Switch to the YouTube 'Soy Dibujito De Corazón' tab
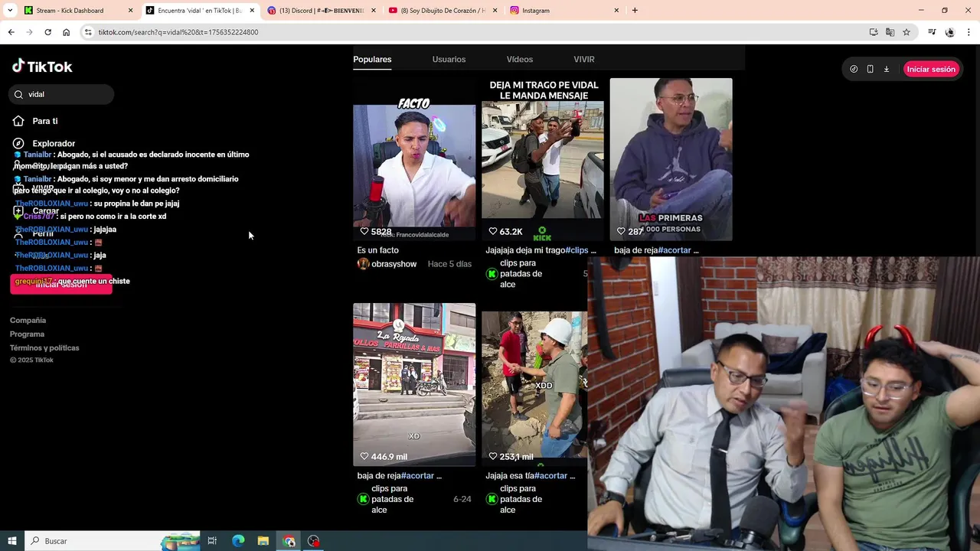 coord(443,10)
